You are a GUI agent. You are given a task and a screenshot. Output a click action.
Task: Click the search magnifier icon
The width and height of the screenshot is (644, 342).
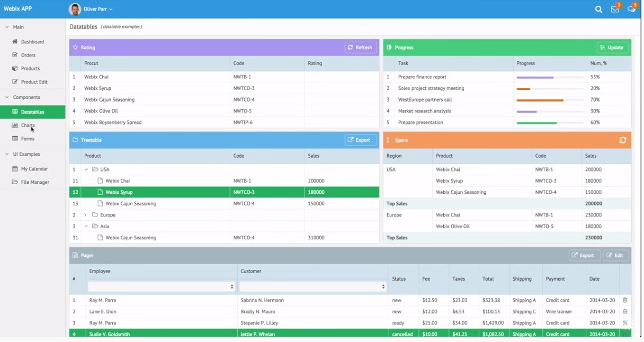pos(598,9)
